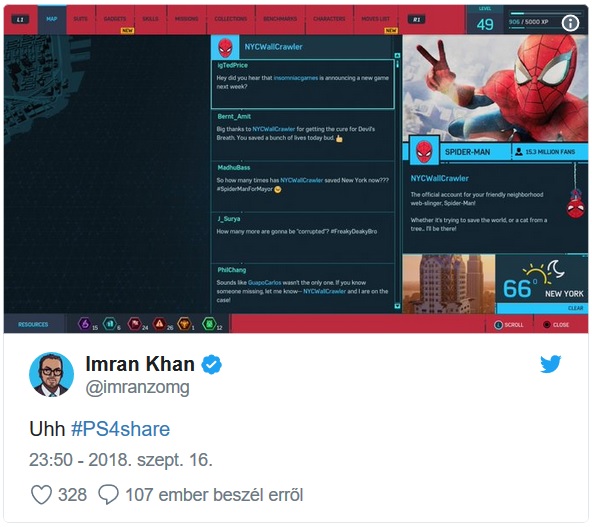This screenshot has width=592, height=527.
Task: Click the blue verified badge
Action: pos(211,364)
